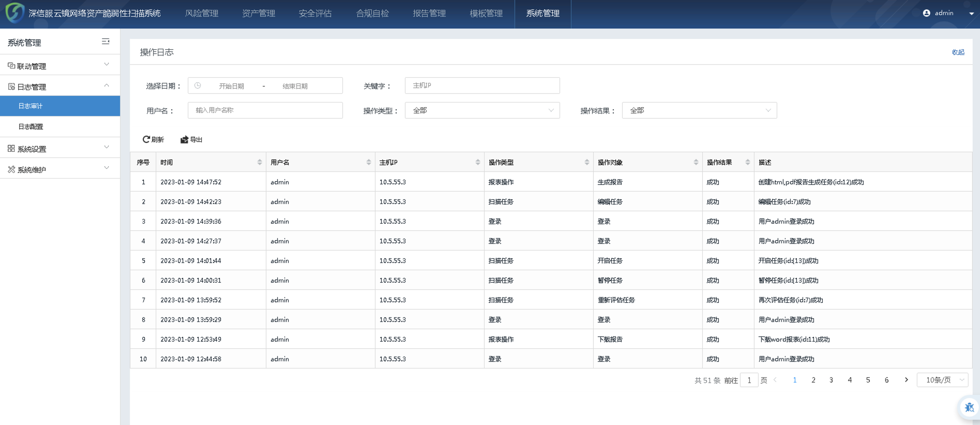Sort by 操作对象 column arrows
This screenshot has width=980, height=425.
pyautogui.click(x=696, y=162)
